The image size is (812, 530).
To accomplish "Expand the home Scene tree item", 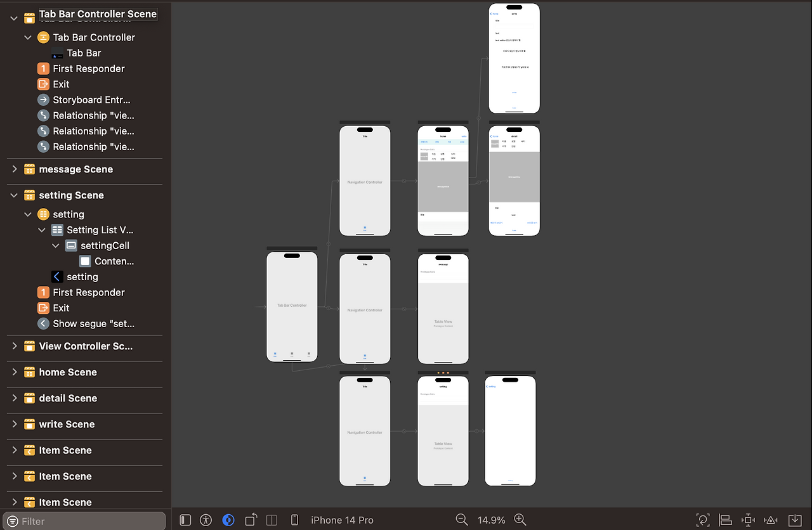I will point(14,373).
